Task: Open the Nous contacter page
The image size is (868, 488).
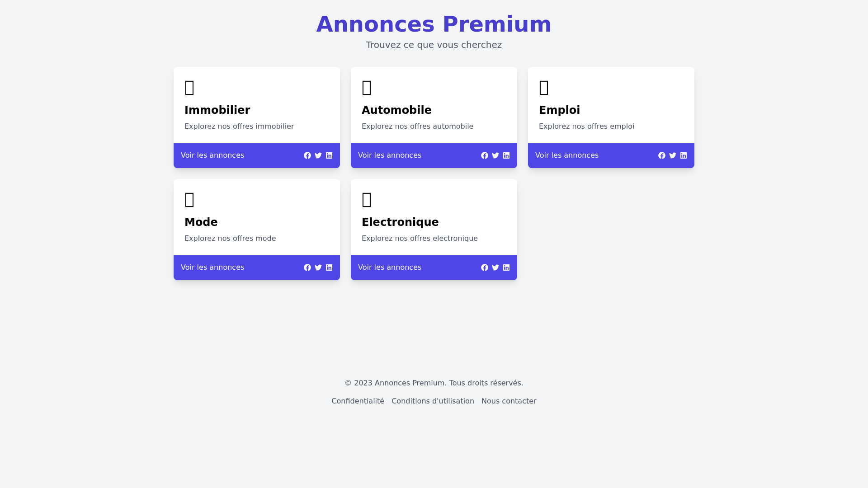Action: point(509,401)
